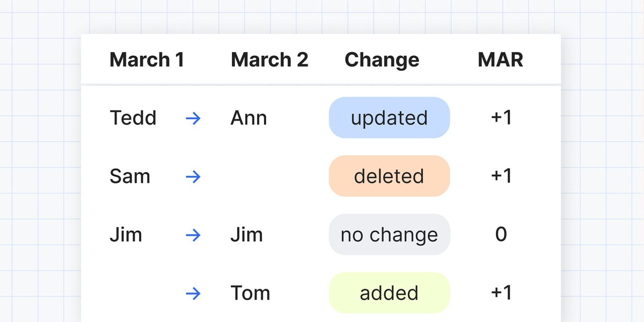Select the gray 'no change' badge

[389, 235]
